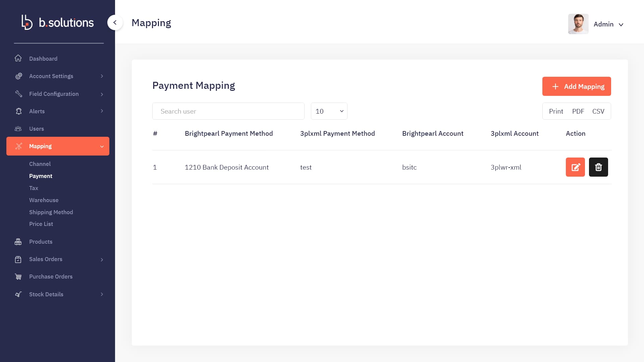Open the Purchase Orders menu item
Image resolution: width=644 pixels, height=362 pixels.
tap(51, 277)
